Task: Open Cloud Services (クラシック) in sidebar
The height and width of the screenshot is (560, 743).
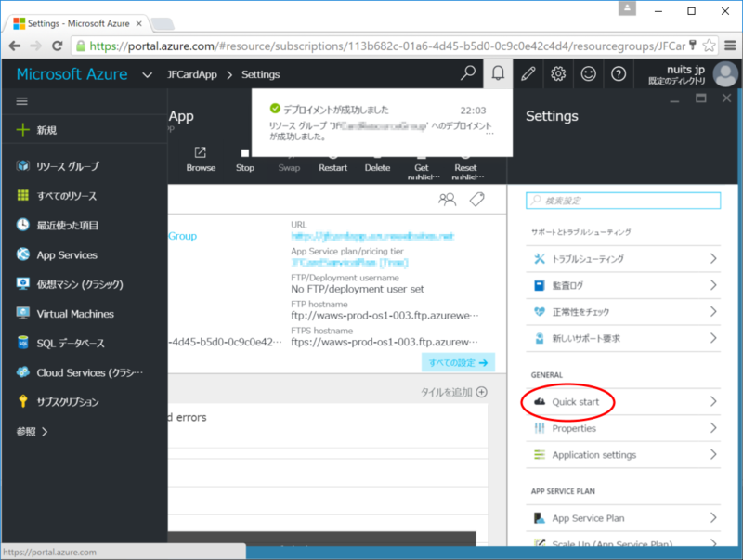Action: pos(85,372)
